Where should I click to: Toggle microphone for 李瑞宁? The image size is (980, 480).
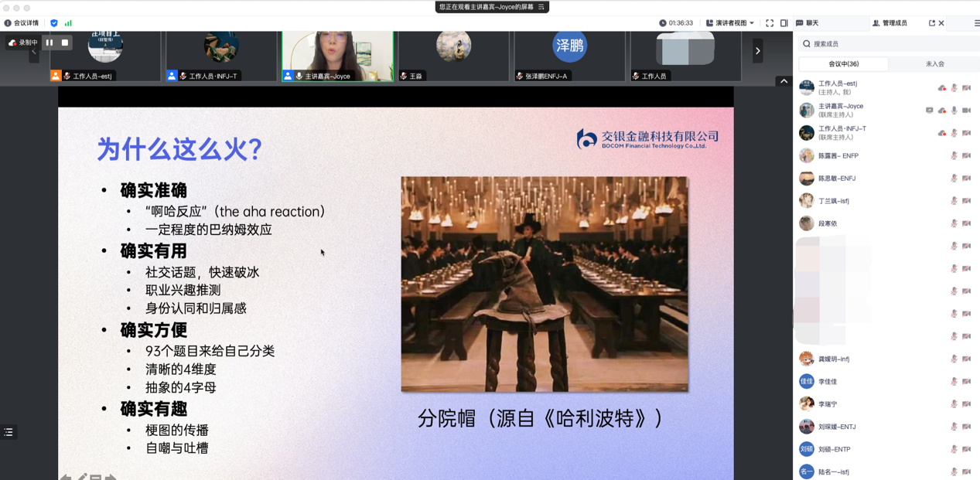(x=954, y=403)
